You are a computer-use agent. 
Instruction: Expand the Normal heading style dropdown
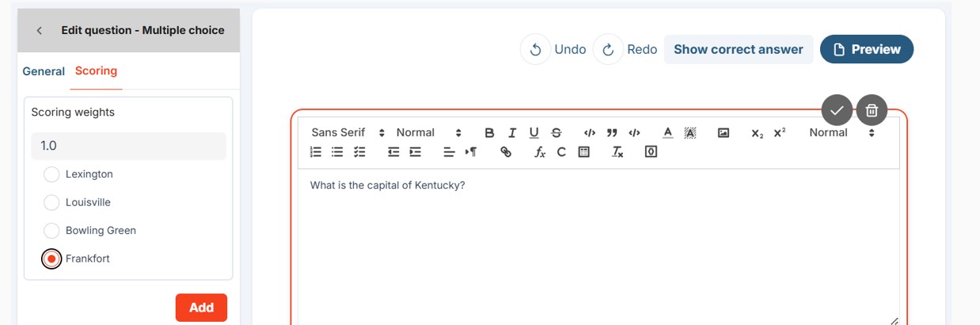coord(428,132)
